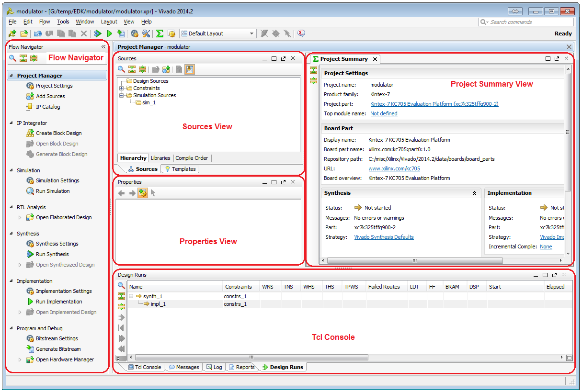Click the search magnifier in Sources panel
The width and height of the screenshot is (582, 392).
pyautogui.click(x=122, y=69)
